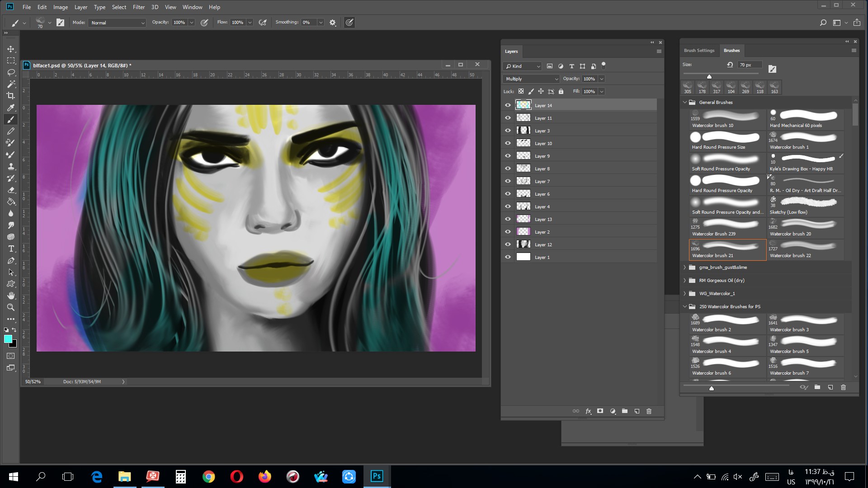Add a layer style via fx icon
Viewport: 868px width, 488px height.
[x=588, y=411]
